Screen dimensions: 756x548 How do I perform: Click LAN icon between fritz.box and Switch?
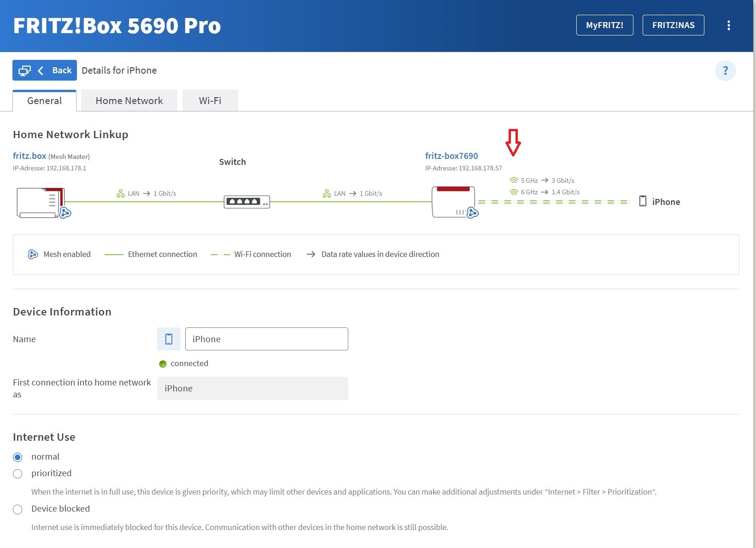pos(121,193)
